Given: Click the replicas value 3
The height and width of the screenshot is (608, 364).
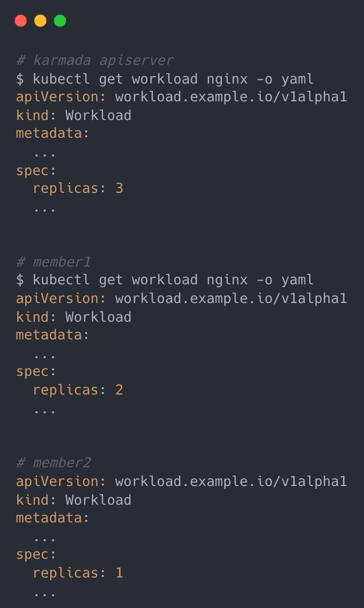Looking at the screenshot, I should (x=119, y=188).
